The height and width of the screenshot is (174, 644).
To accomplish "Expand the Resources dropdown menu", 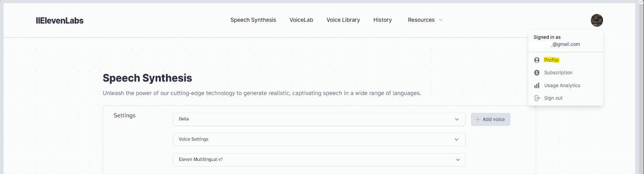I will [425, 20].
